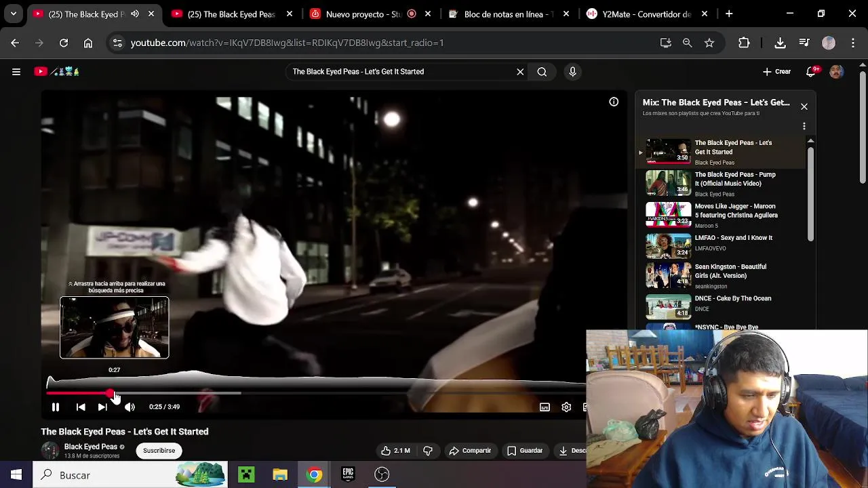Open Chrome three-dot menu
The image size is (868, 488).
852,43
